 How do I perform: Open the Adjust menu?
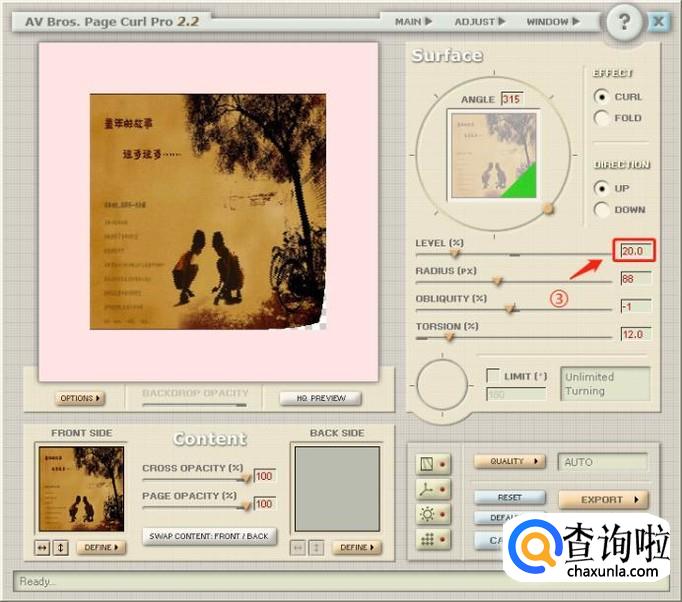[x=480, y=21]
